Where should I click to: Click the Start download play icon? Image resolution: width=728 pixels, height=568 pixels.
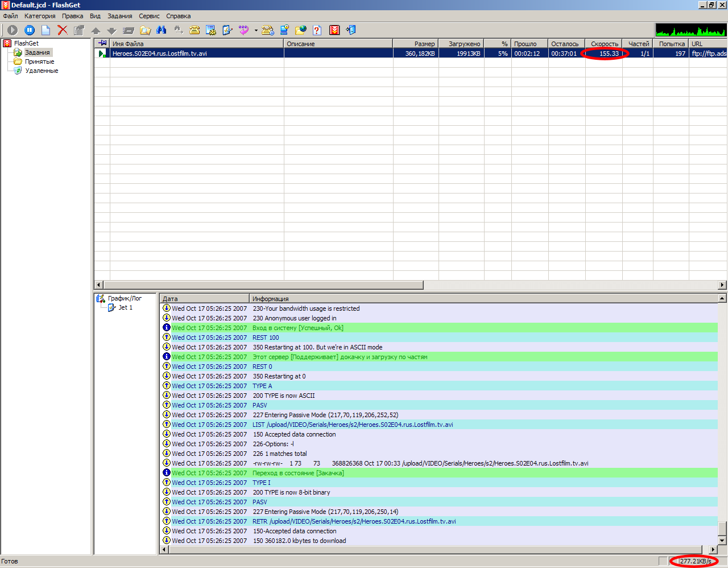pyautogui.click(x=13, y=30)
